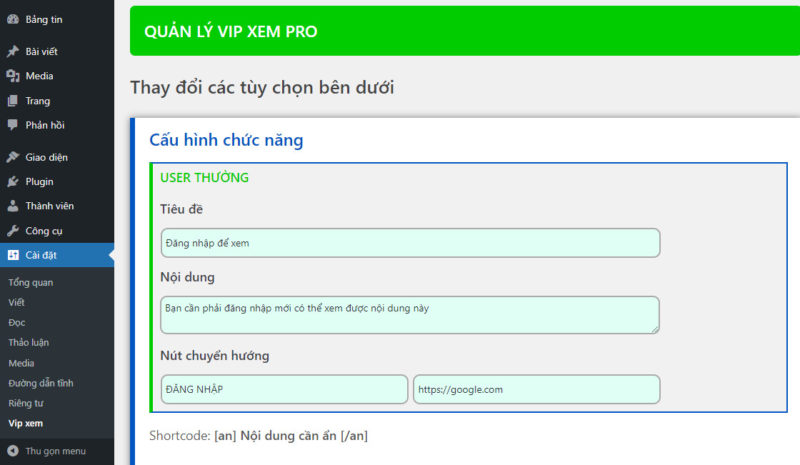Click the USER THƯỜNG section title
800x465 pixels.
(x=205, y=178)
